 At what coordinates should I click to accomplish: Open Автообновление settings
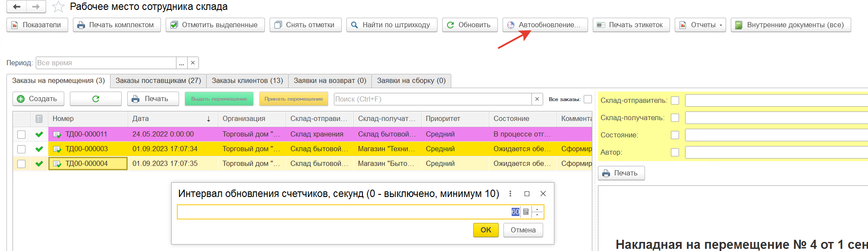coord(545,25)
